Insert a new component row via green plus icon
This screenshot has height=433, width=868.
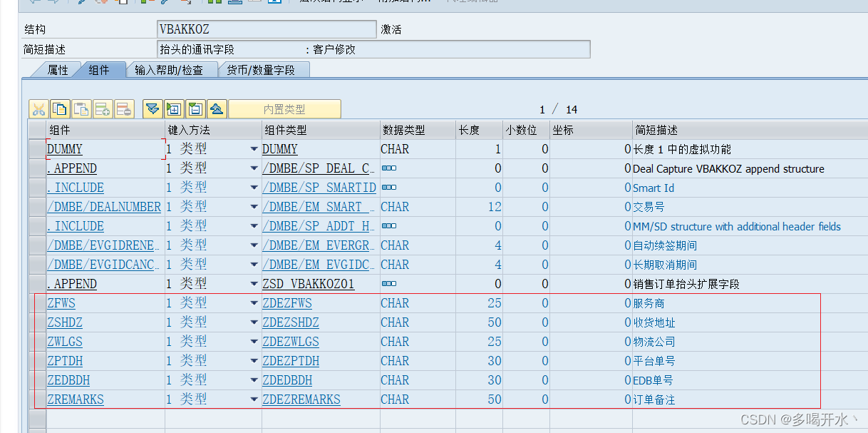pos(103,108)
